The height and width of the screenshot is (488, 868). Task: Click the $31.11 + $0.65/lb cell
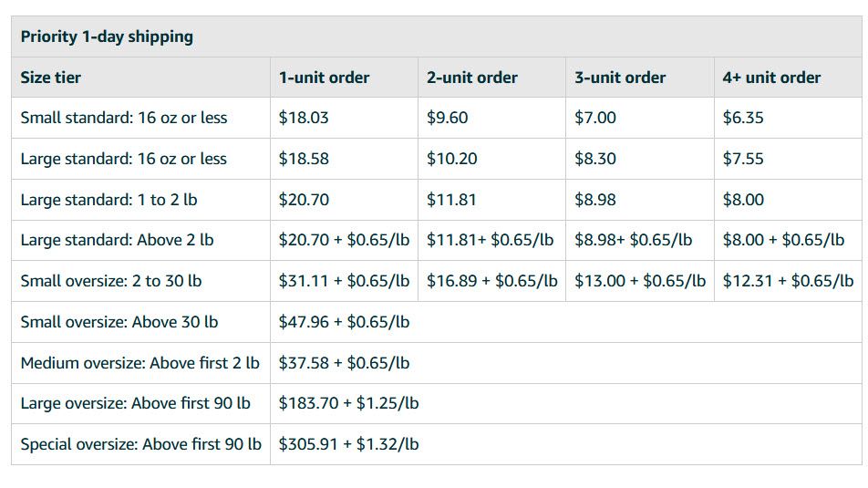(344, 281)
